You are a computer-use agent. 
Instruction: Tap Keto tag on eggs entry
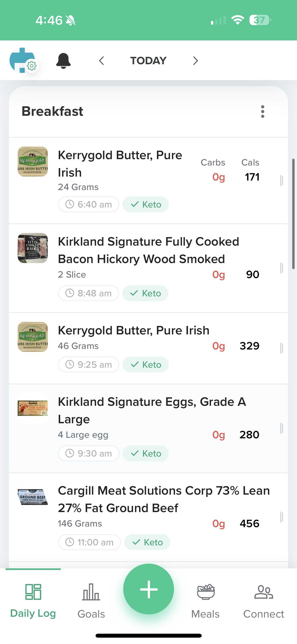[x=146, y=453]
